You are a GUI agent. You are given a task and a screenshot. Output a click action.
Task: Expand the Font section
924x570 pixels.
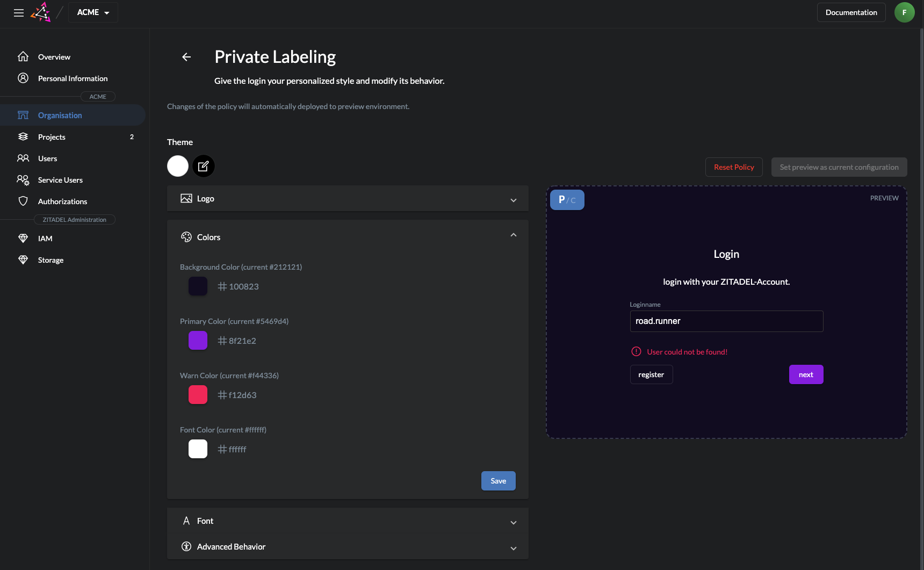coord(348,521)
